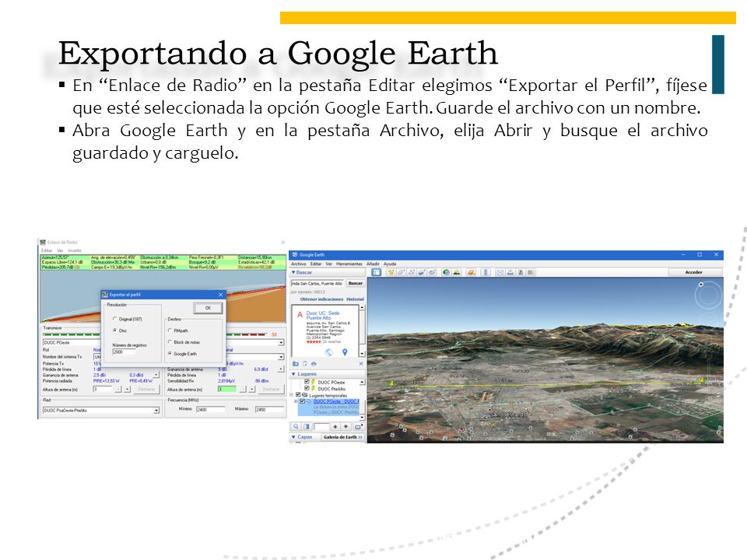This screenshot has height=560, width=747.
Task: Select the Record a Tour toolbar icon
Action: point(432,272)
